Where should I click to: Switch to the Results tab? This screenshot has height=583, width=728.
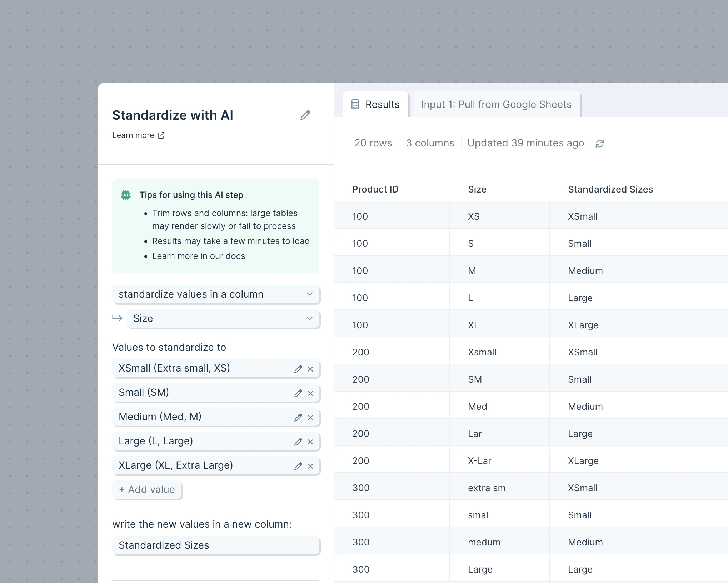(x=375, y=105)
